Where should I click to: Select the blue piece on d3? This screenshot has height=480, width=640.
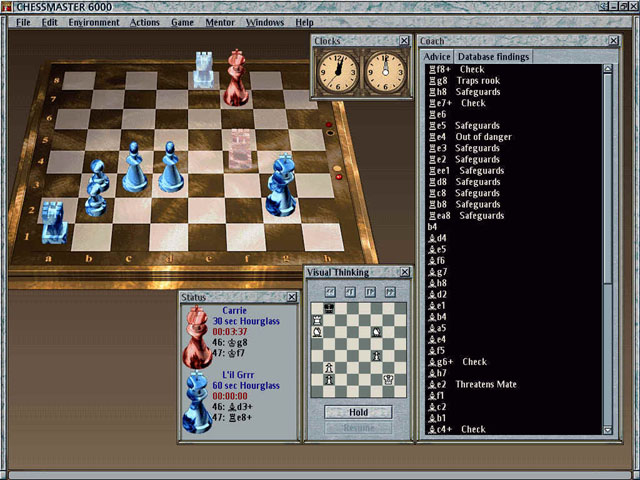[171, 167]
